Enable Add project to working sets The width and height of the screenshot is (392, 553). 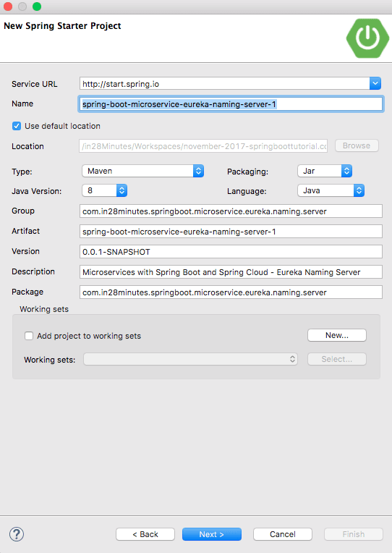[x=29, y=336]
